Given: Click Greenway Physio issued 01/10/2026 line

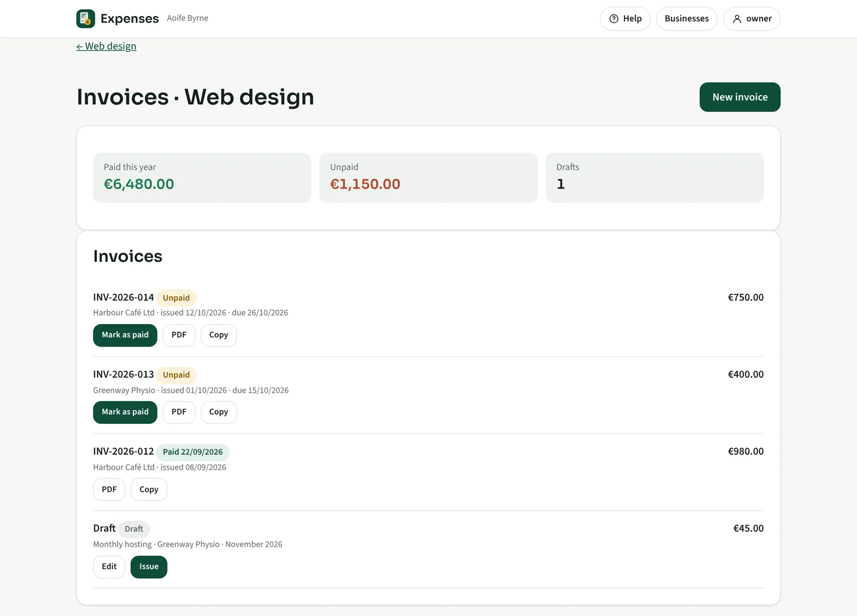Looking at the screenshot, I should tap(191, 390).
